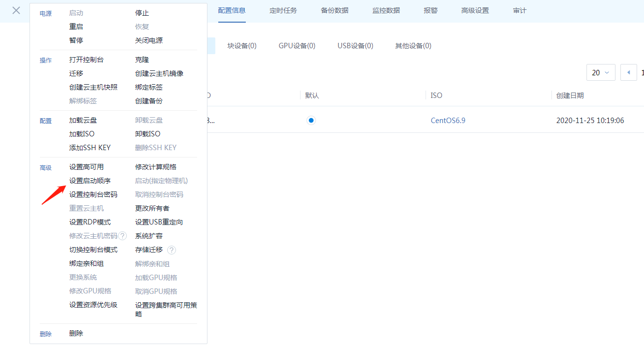Open the help tooltip beside 存储迁移
644x350 pixels.
click(x=171, y=250)
